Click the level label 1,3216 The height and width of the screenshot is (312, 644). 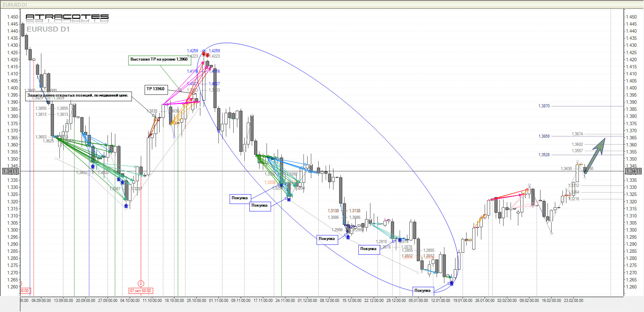(574, 199)
